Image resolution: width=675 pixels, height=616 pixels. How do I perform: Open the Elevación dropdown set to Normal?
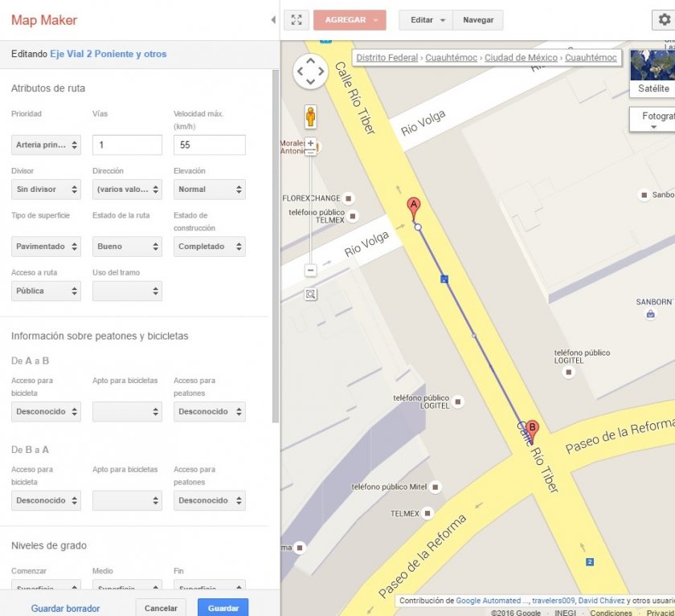coord(209,190)
